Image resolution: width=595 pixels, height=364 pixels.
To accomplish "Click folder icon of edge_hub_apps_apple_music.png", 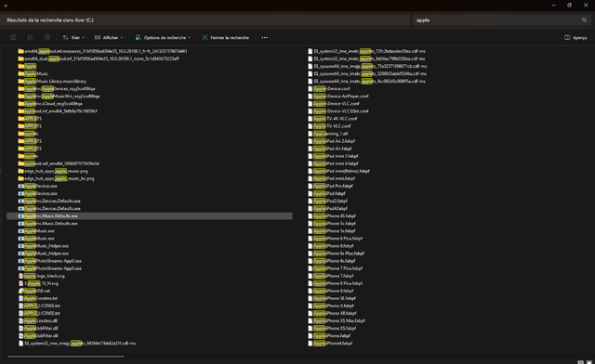I will (20, 171).
